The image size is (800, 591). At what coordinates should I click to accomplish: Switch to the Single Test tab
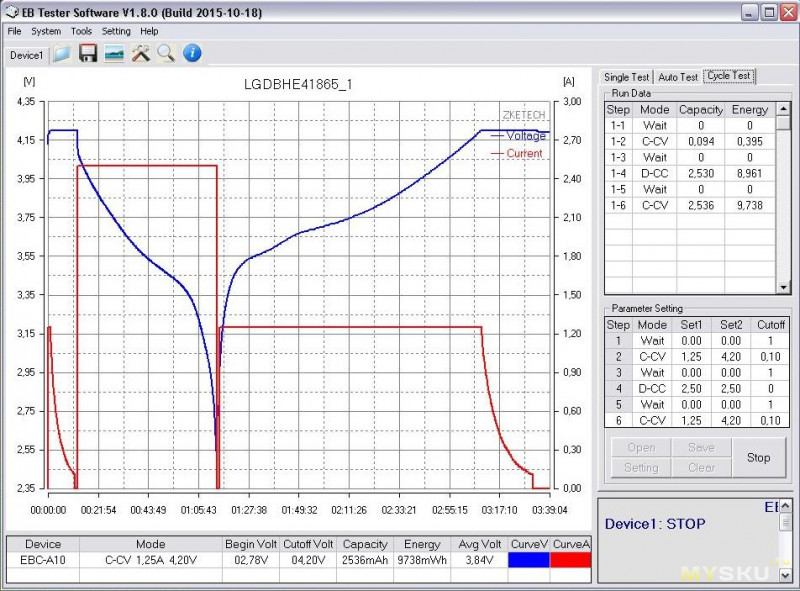(626, 76)
